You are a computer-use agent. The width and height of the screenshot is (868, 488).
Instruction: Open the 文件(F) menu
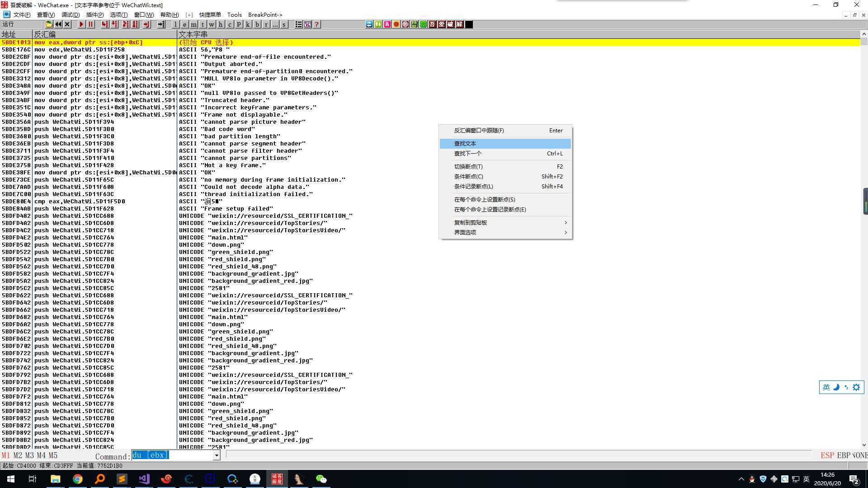(22, 15)
